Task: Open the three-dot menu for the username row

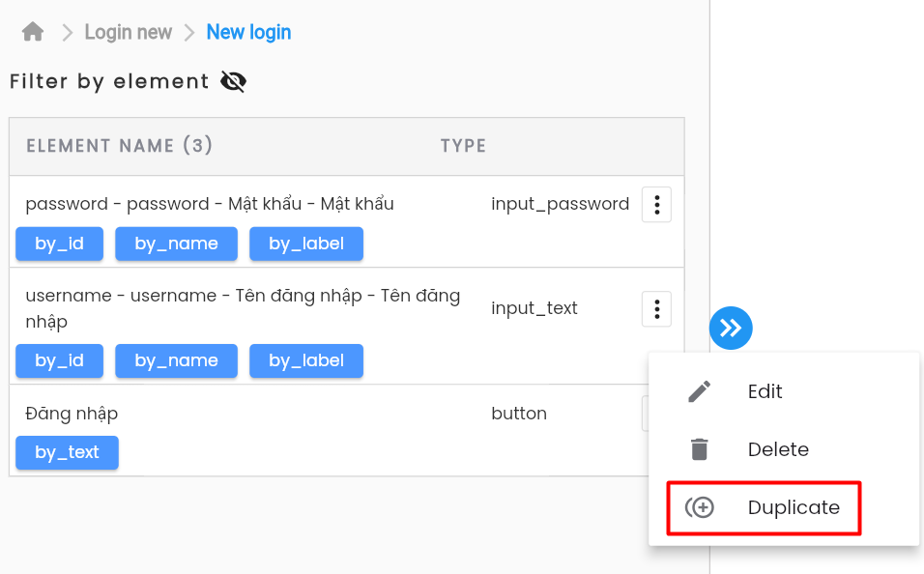Action: click(x=656, y=309)
